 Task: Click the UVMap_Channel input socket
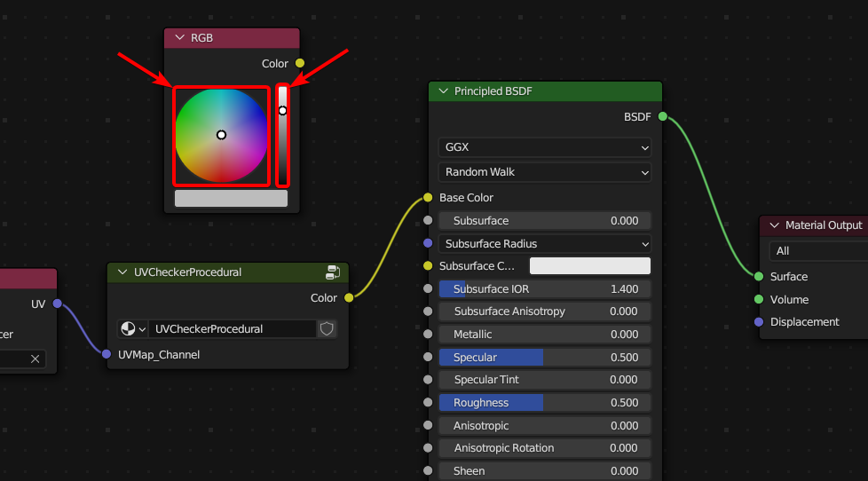click(107, 354)
